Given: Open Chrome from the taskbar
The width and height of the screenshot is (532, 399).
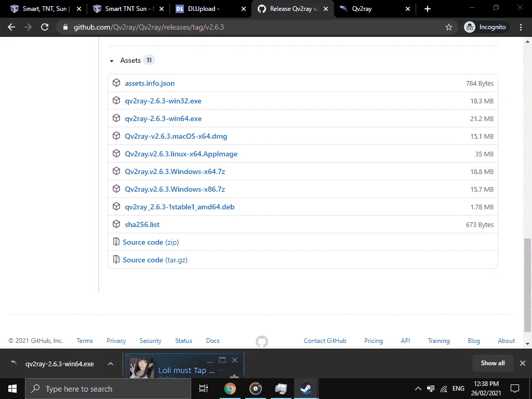Looking at the screenshot, I should (x=230, y=389).
